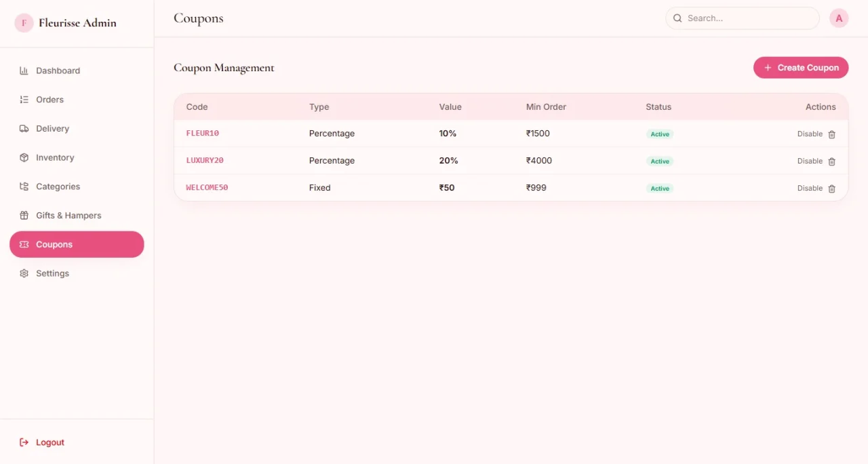This screenshot has width=868, height=464.
Task: Click the Actions column header
Action: pos(821,107)
